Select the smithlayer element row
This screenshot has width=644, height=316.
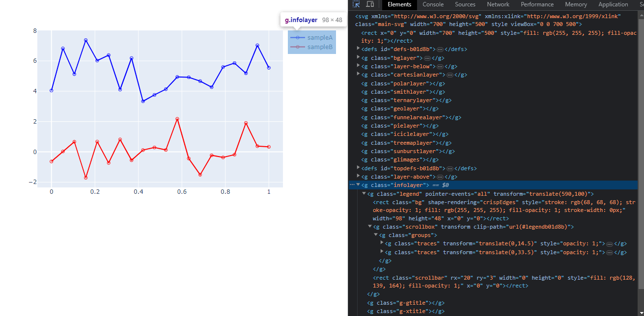(x=493, y=92)
